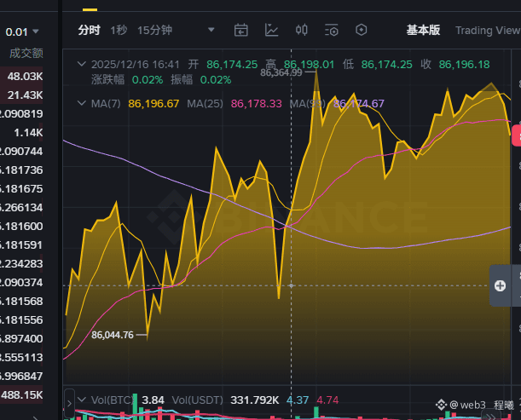521x420 pixels.
Task: Expand the left side panel arrow button
Action: tap(69, 404)
